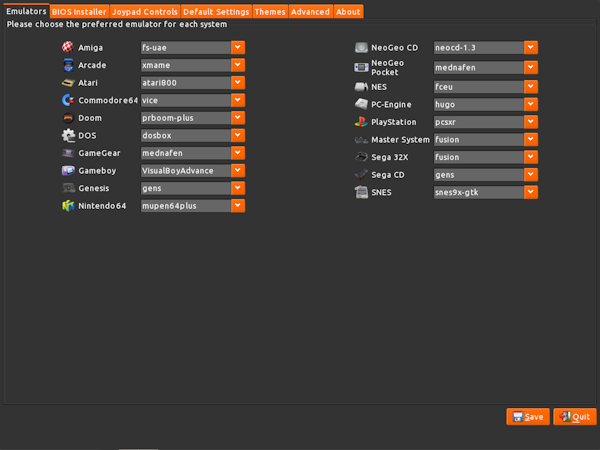
Task: Switch to the Themes tab
Action: click(x=270, y=12)
